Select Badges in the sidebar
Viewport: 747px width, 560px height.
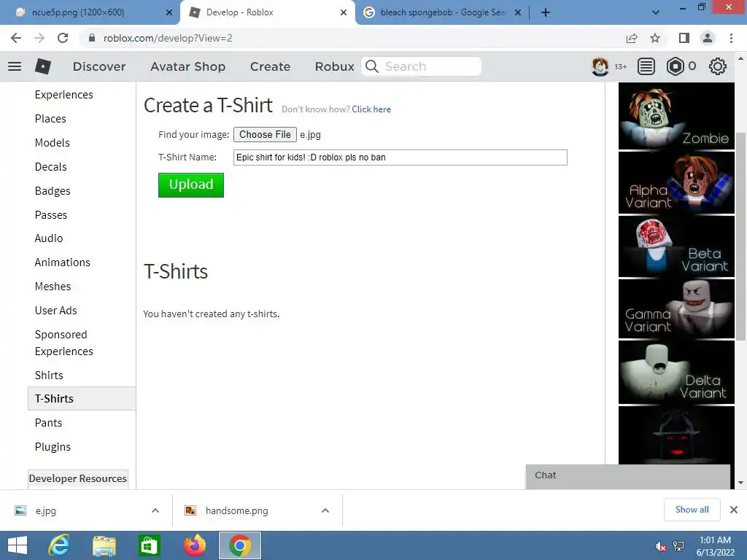tap(53, 191)
